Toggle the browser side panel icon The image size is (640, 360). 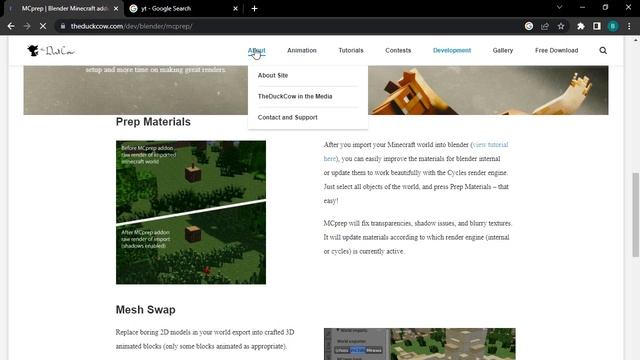coord(597,26)
